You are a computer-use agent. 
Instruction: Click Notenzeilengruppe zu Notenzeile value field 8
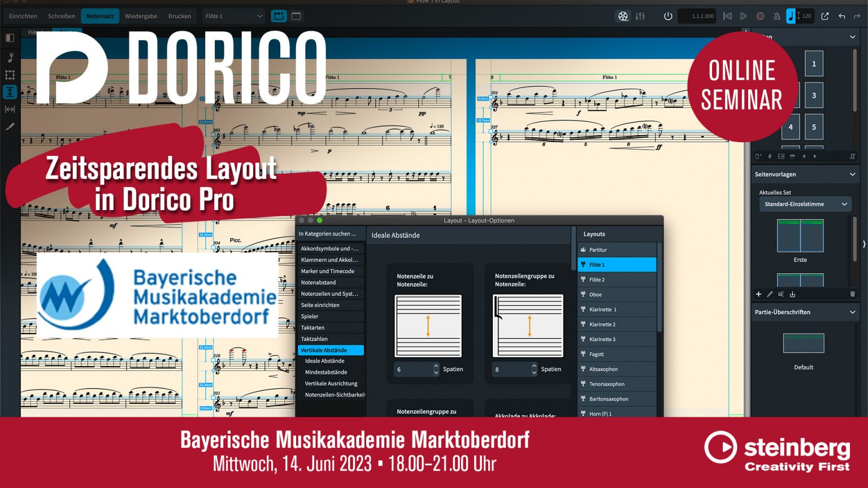(511, 369)
